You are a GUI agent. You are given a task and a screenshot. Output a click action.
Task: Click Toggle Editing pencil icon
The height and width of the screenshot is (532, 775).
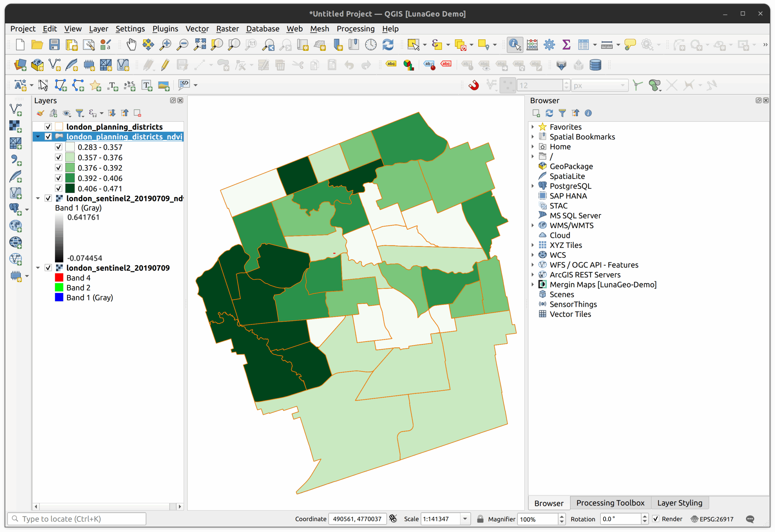165,65
